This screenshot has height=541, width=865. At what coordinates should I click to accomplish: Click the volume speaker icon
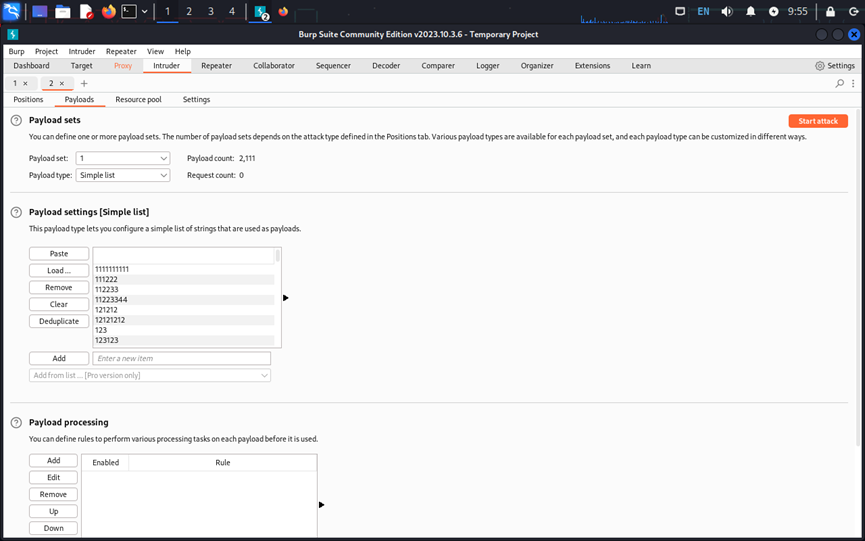(x=727, y=11)
